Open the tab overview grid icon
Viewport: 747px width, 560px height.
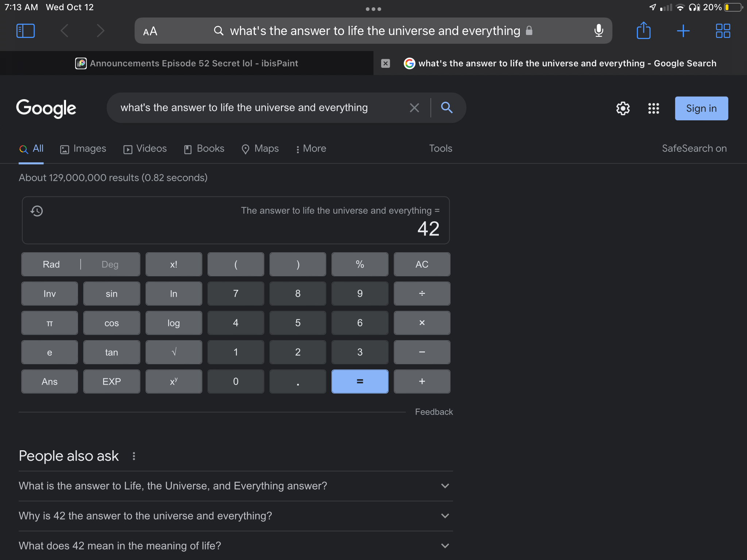723,31
